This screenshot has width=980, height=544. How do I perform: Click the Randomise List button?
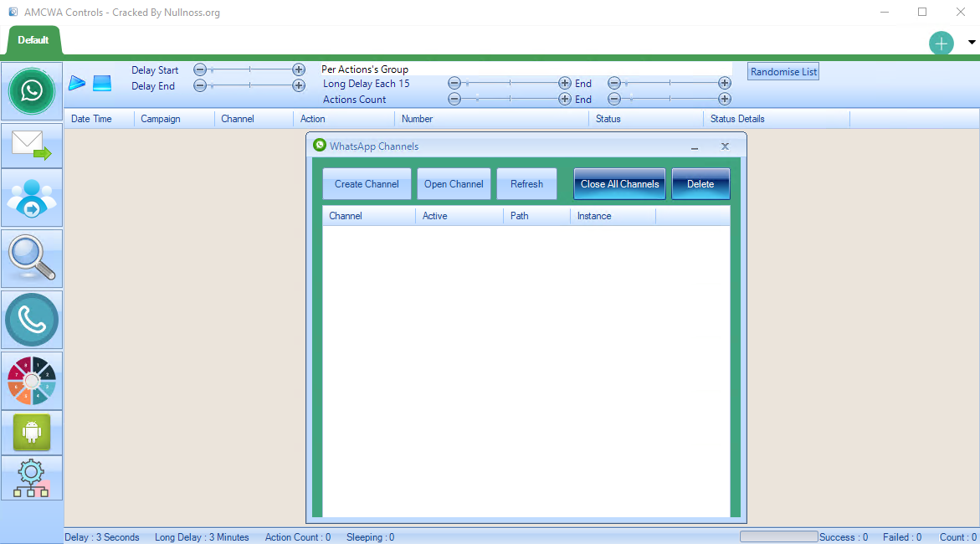(783, 72)
